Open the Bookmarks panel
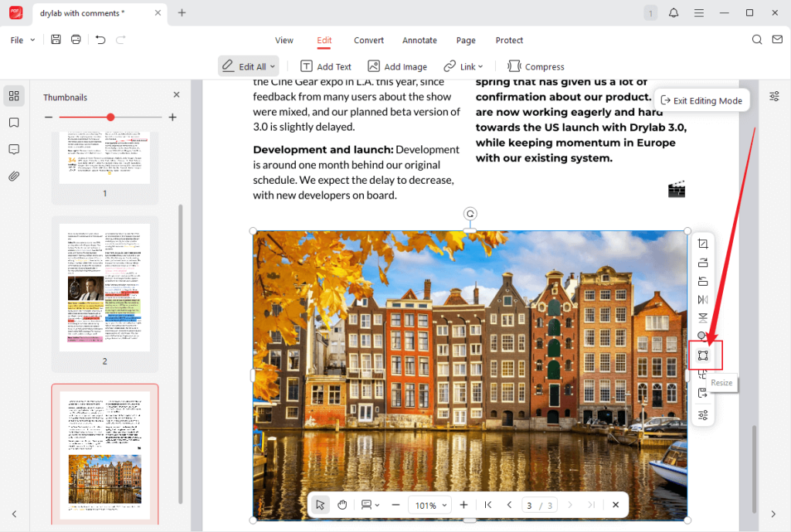This screenshot has height=532, width=791. pyautogui.click(x=14, y=122)
